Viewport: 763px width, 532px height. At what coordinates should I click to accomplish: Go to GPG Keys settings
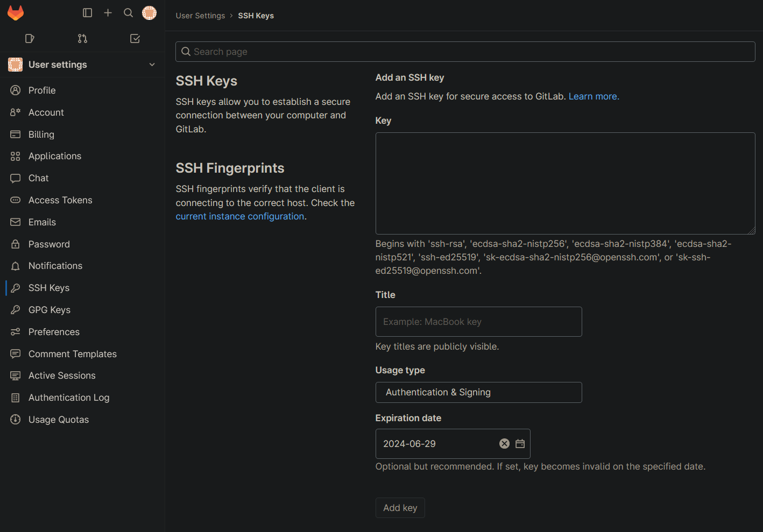(50, 310)
